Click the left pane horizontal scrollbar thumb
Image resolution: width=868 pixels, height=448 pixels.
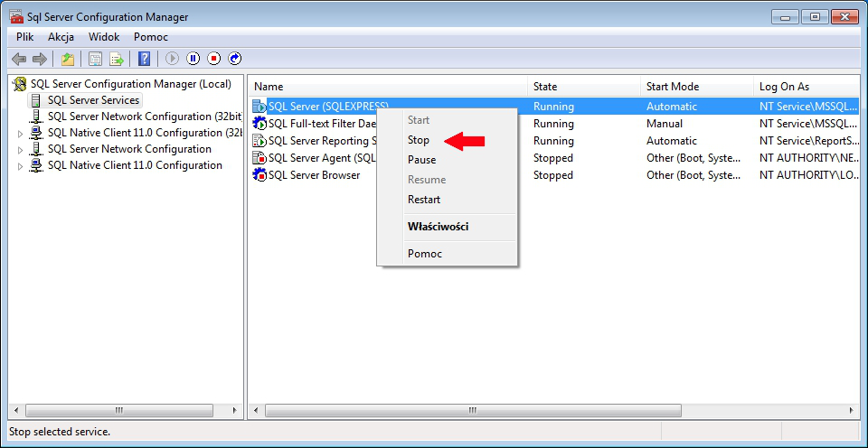[x=119, y=410]
